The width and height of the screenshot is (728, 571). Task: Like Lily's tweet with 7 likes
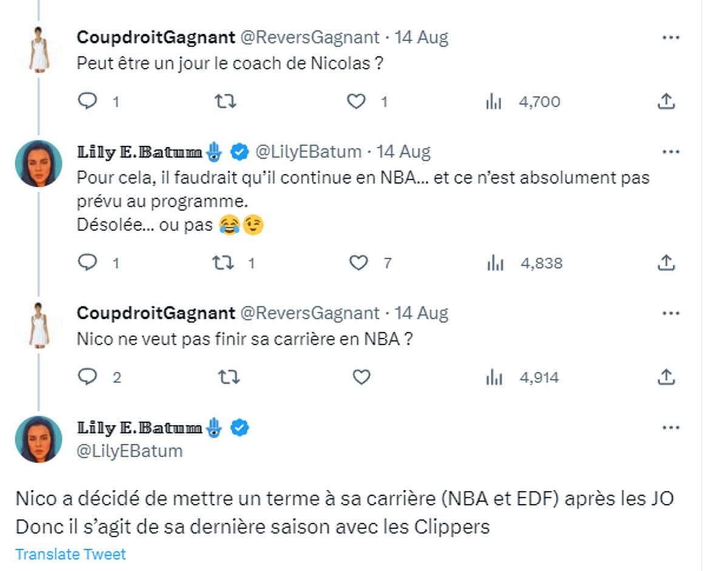pos(359,262)
